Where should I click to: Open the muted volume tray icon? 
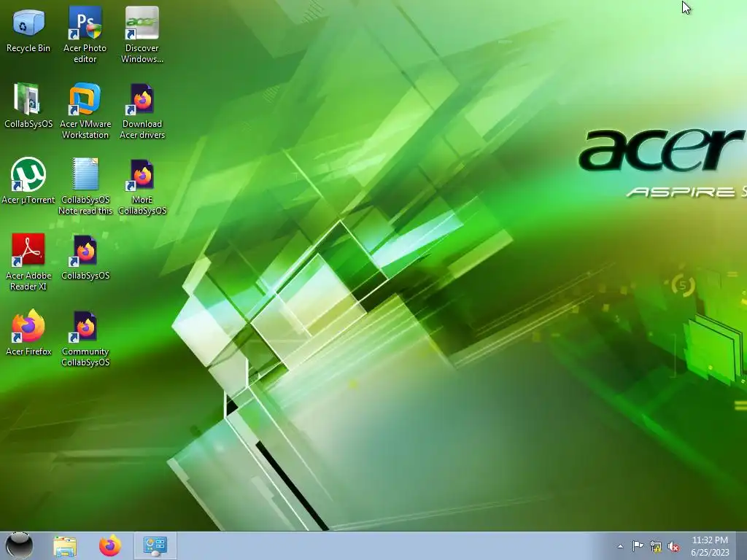[673, 546]
